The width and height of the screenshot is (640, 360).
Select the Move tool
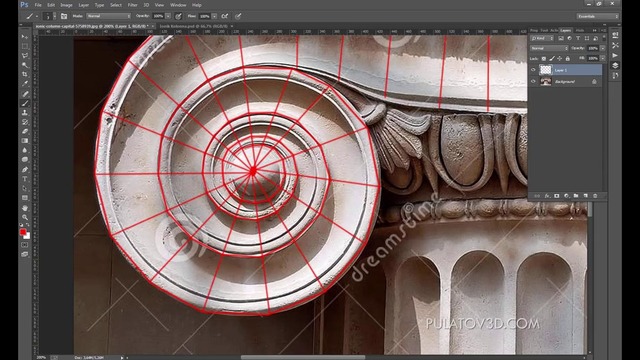[24, 37]
